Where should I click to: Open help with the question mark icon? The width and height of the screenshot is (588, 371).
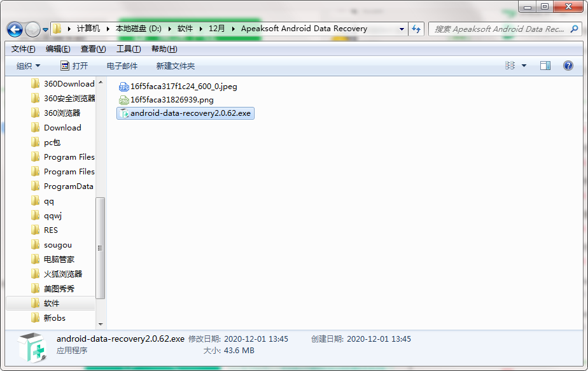568,66
